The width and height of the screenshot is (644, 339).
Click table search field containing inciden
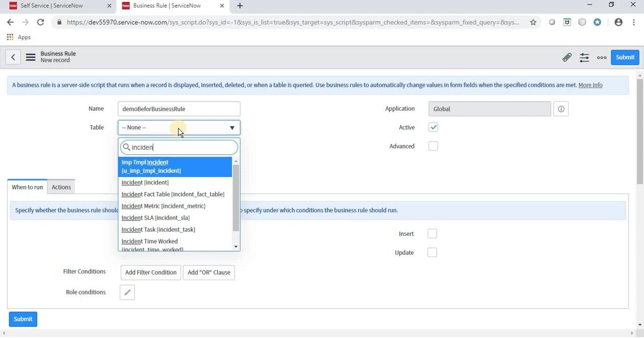coord(179,147)
